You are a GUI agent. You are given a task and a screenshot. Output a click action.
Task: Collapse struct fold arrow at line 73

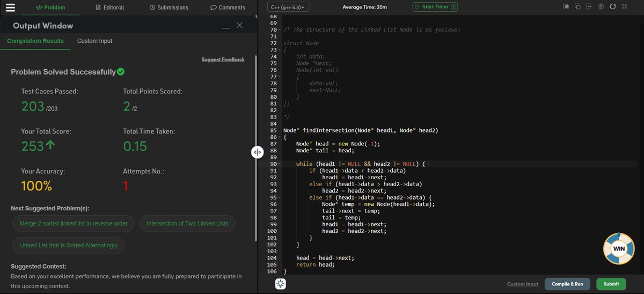coord(280,50)
